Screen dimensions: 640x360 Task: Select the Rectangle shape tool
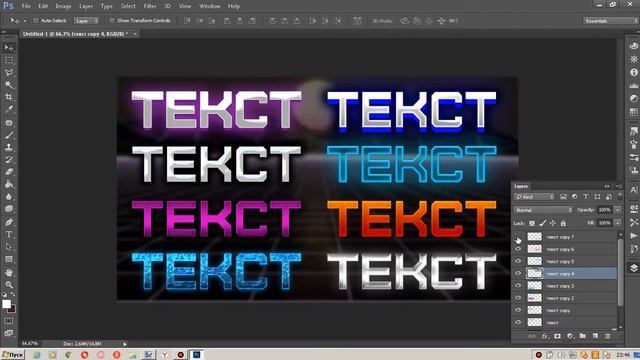[9, 259]
